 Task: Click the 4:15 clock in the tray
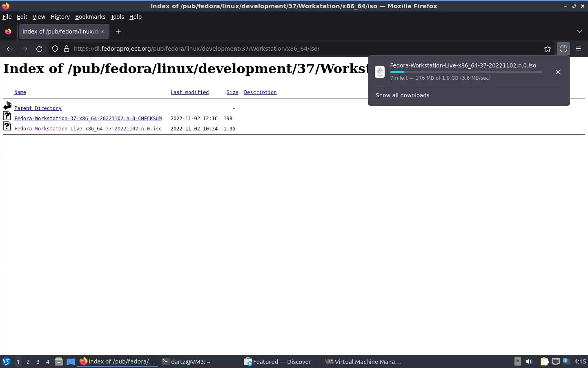pos(580,361)
